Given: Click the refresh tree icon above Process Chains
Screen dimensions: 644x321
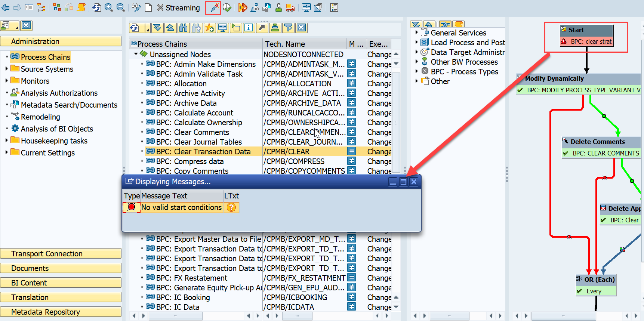Looking at the screenshot, I should [x=135, y=28].
